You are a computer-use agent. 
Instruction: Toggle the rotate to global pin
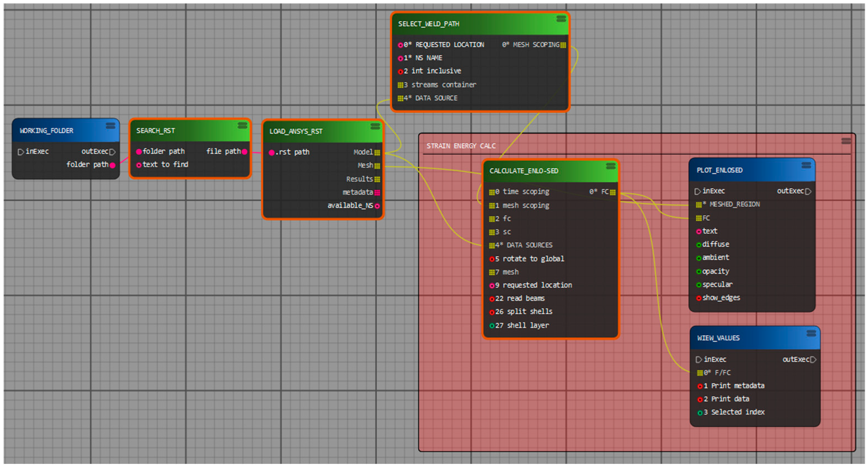[492, 259]
